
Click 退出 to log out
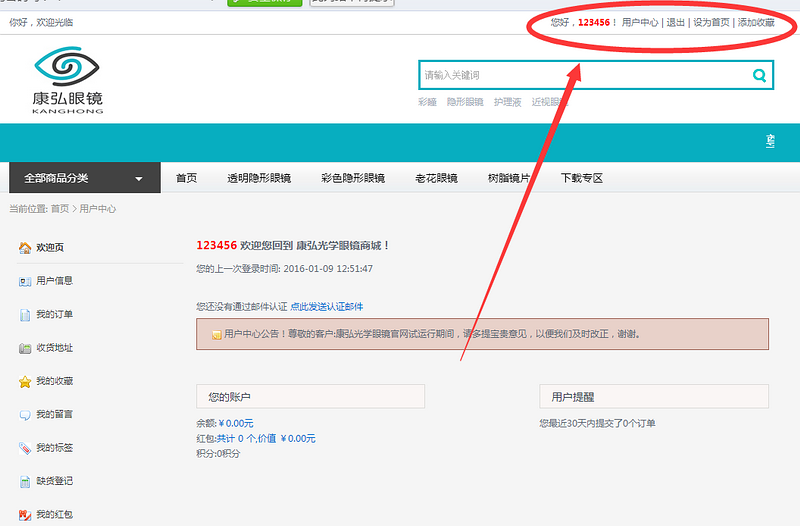tap(676, 22)
